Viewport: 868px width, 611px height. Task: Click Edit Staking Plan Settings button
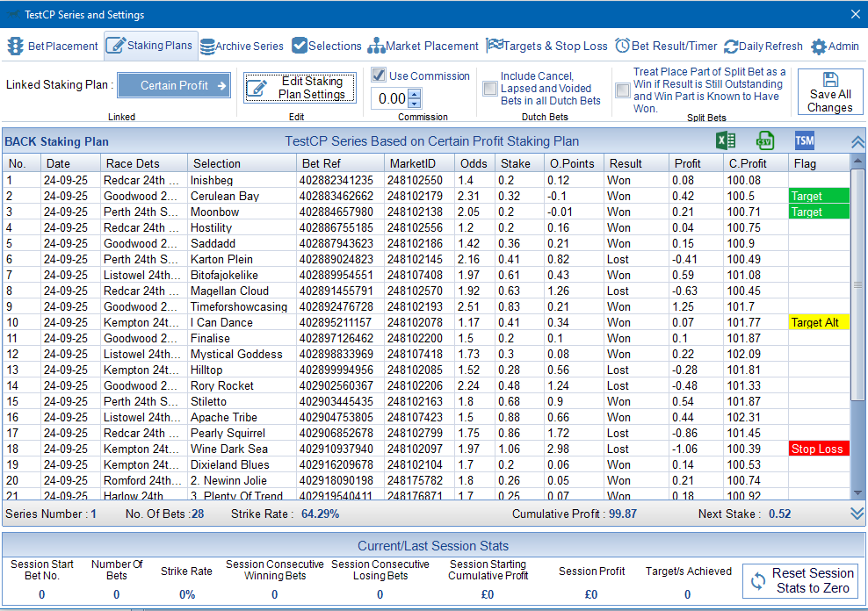(300, 88)
